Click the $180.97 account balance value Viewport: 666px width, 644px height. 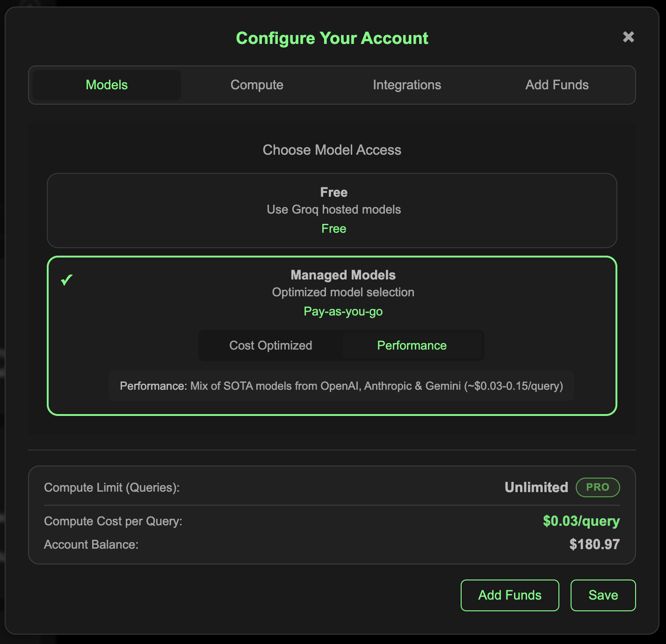pos(594,544)
